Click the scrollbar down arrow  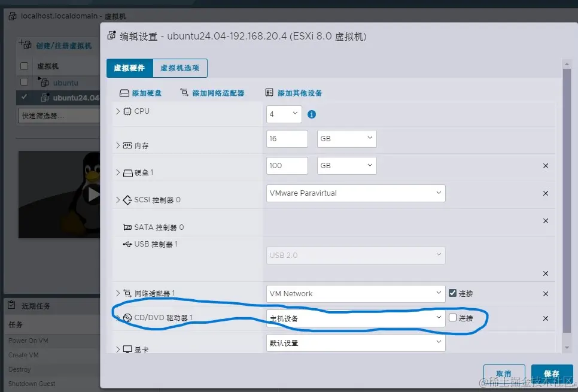click(567, 348)
